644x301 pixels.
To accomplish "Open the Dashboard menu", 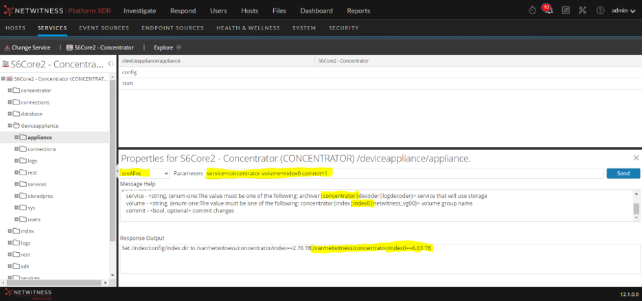I will pyautogui.click(x=317, y=11).
